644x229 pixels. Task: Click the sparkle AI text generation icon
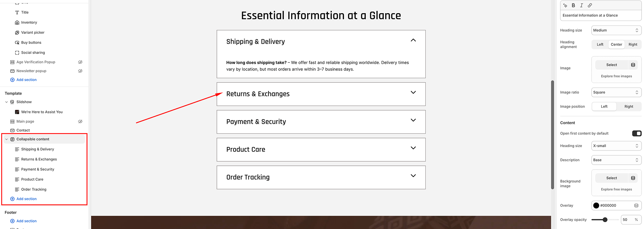click(x=565, y=6)
